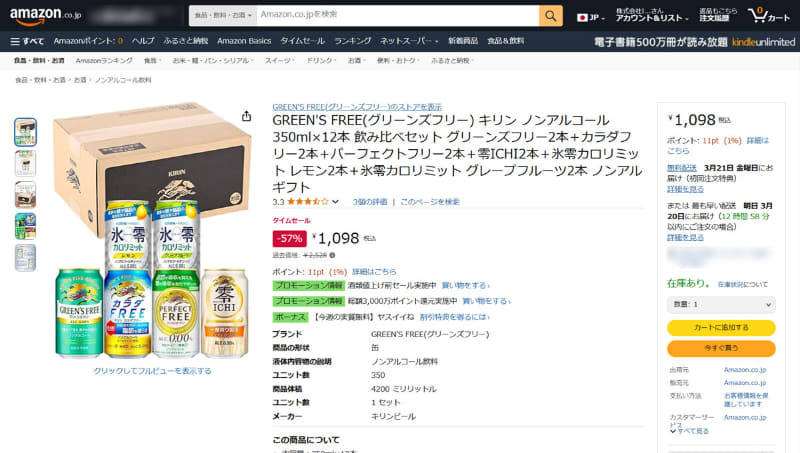Viewport: 800px width, 453px height.
Task: Expand the rating breakdown chevron
Action: [335, 202]
